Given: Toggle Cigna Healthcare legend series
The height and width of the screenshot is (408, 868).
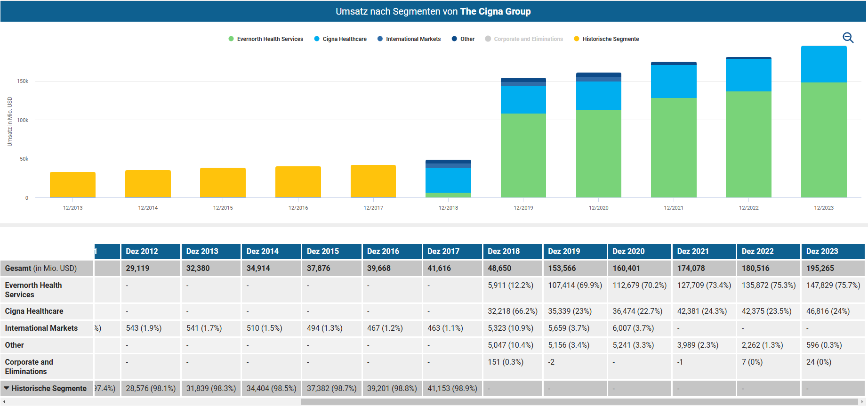Looking at the screenshot, I should [x=340, y=39].
